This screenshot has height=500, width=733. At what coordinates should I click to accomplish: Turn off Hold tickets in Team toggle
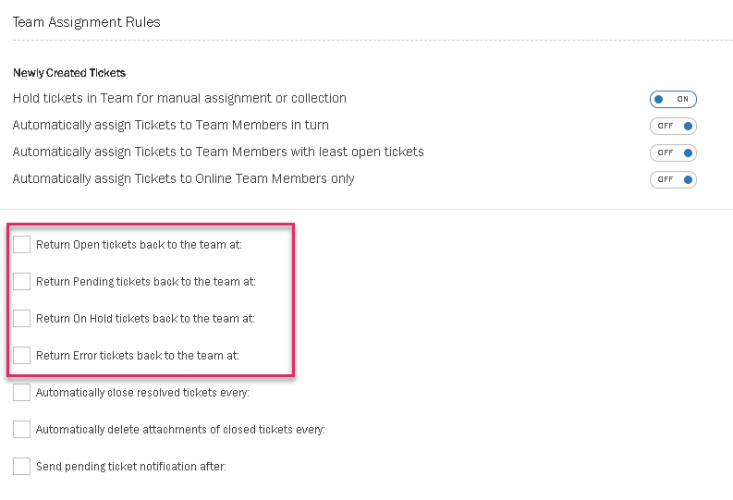point(673,99)
